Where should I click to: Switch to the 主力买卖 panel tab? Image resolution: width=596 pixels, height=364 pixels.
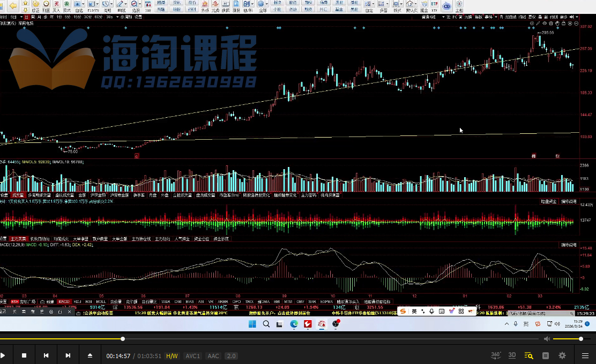[20, 239]
